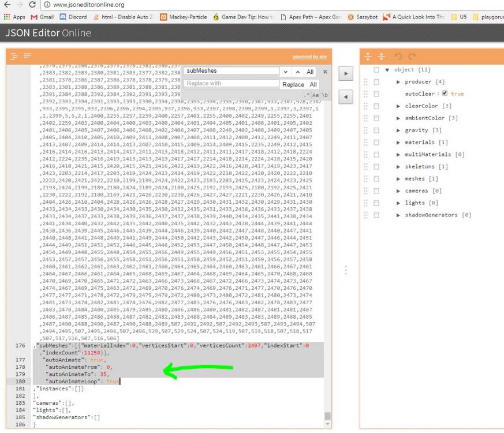Click the site info icon in address bar
504x433 pixels.
pyautogui.click(x=47, y=5)
